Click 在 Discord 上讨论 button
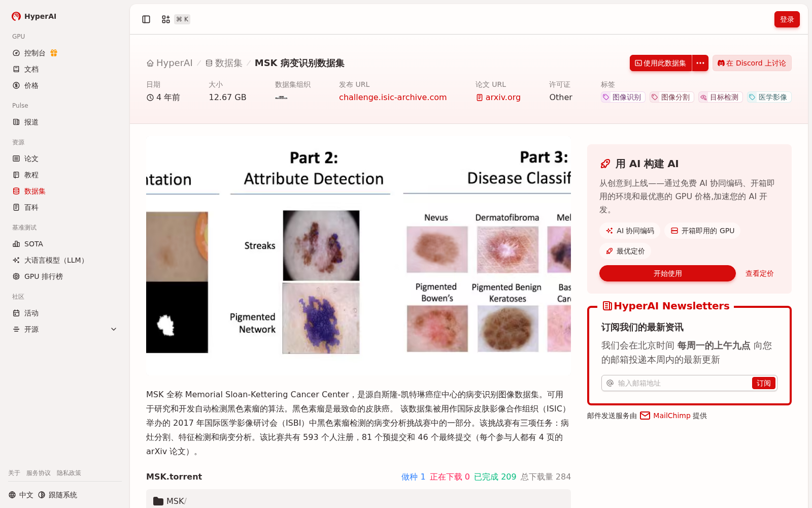812x508 pixels. pyautogui.click(x=752, y=63)
